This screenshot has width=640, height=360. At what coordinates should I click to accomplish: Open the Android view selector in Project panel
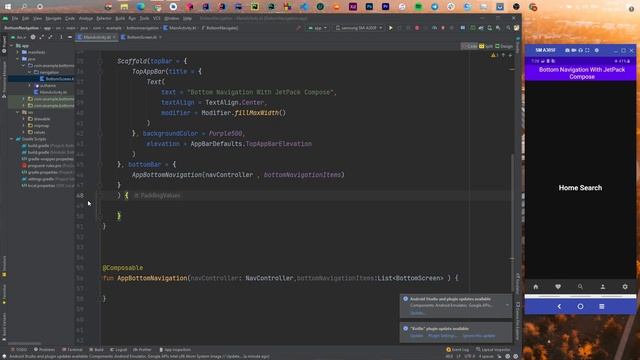(x=20, y=37)
